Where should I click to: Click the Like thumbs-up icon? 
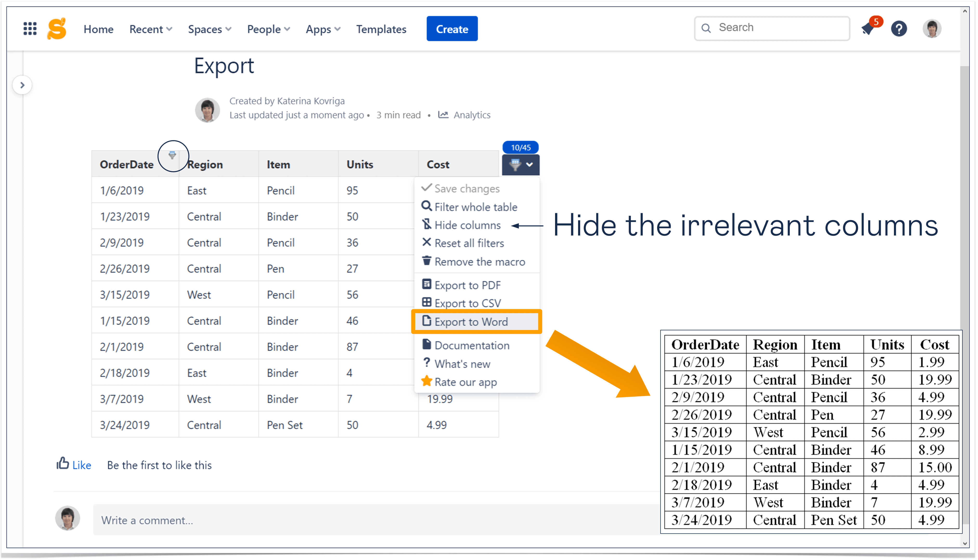coord(63,464)
